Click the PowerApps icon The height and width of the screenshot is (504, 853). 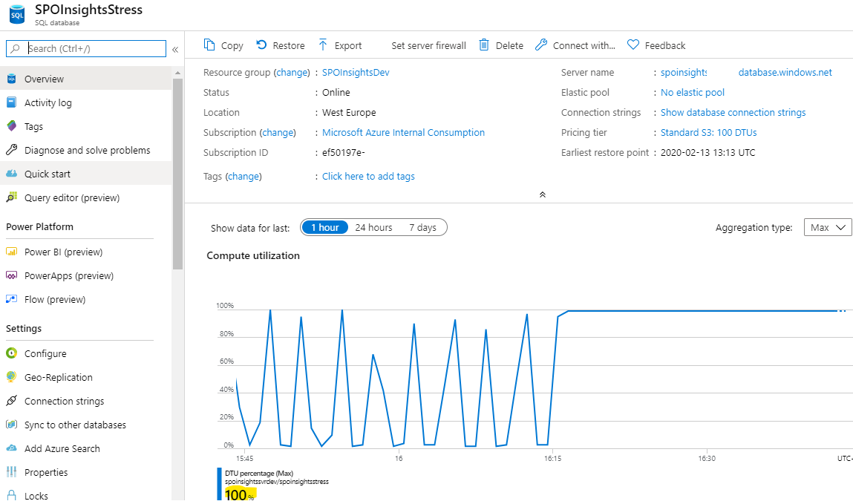click(x=11, y=275)
